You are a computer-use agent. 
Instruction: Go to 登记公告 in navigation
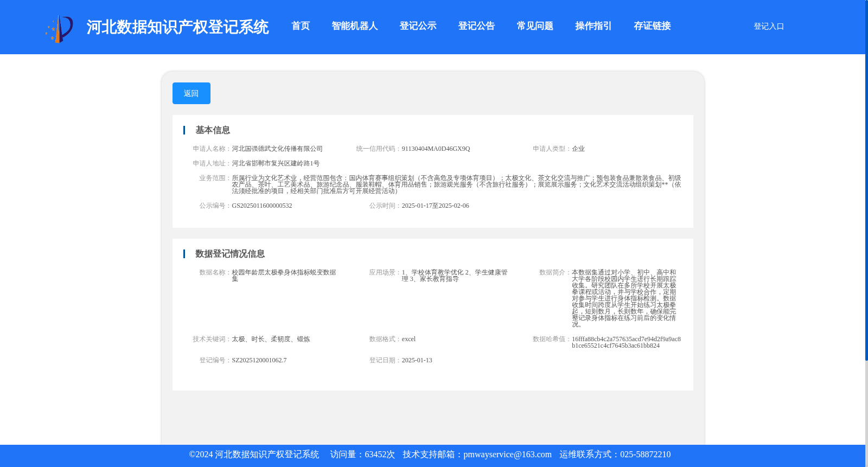(x=477, y=26)
